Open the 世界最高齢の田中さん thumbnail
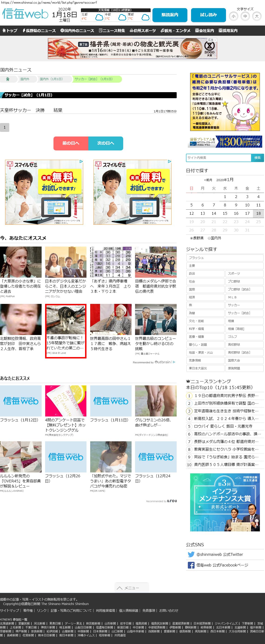Image resolution: width=265 pixels, height=644 pixels. (111, 319)
